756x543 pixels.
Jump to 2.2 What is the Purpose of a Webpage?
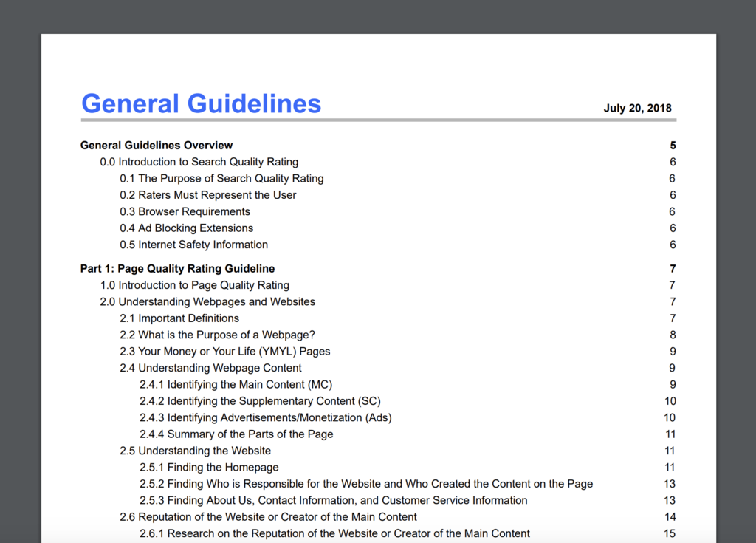coord(218,335)
